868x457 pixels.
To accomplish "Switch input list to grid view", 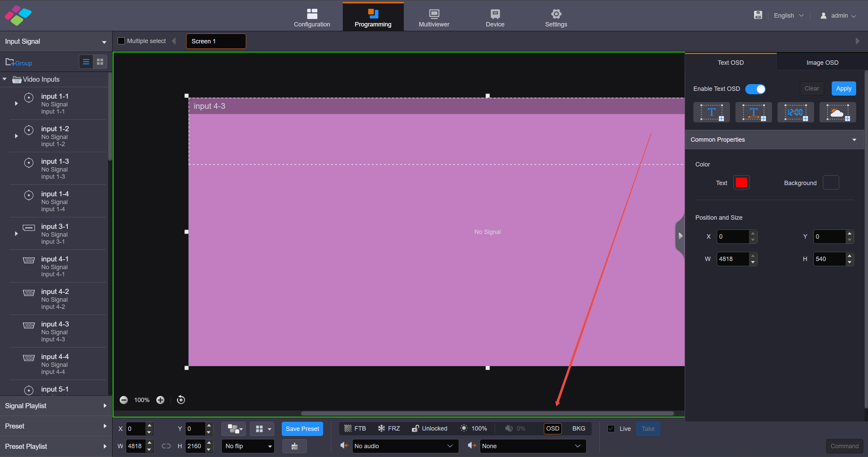I will [x=100, y=62].
